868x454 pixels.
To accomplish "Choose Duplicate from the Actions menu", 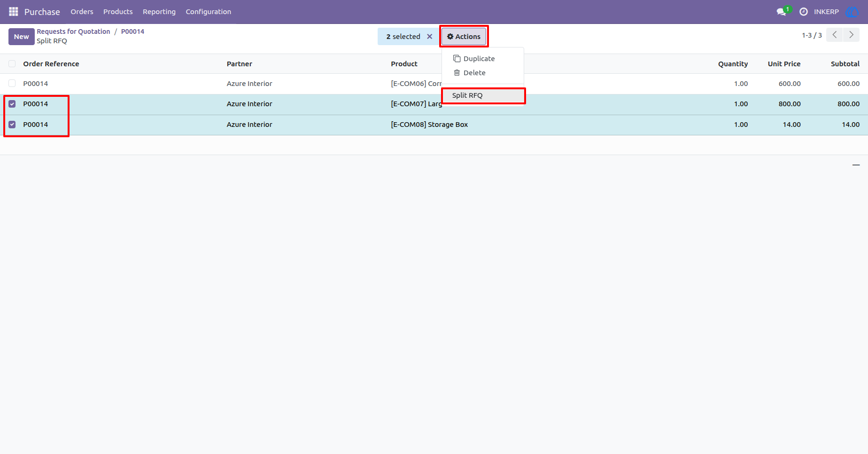I will [x=483, y=59].
